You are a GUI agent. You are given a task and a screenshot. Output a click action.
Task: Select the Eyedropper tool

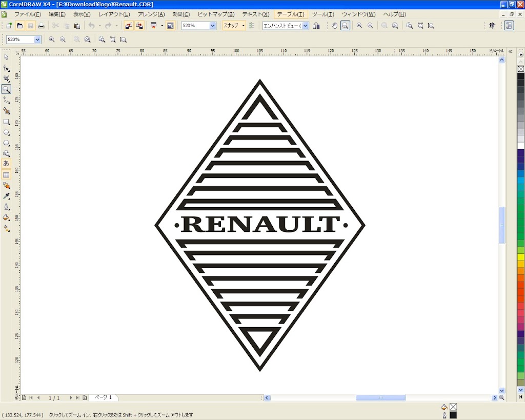6,196
